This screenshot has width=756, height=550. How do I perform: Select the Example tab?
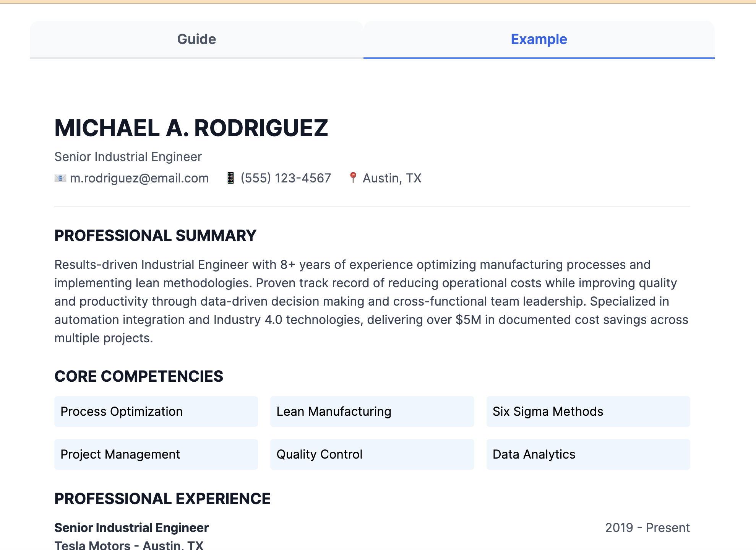pos(539,39)
